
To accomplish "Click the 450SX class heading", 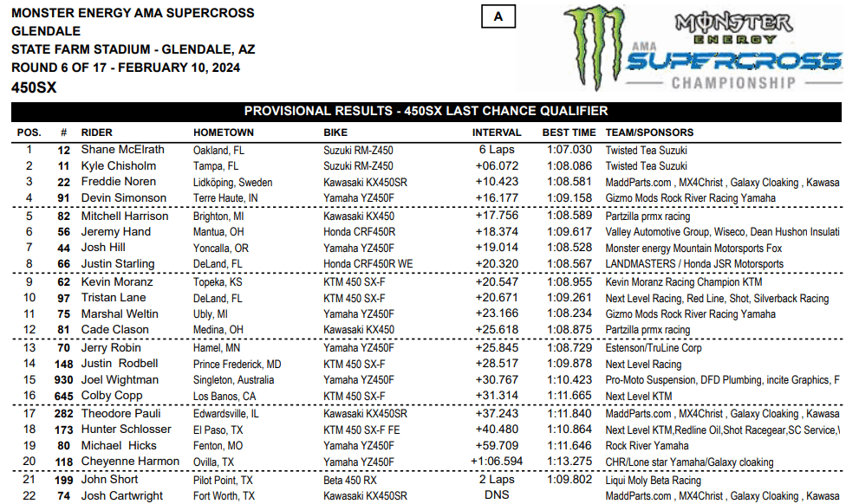I will pyautogui.click(x=34, y=87).
